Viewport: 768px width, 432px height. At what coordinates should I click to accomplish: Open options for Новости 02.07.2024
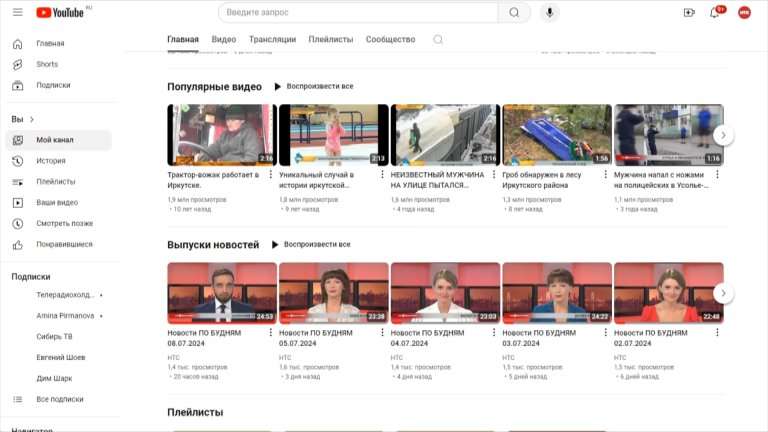(x=717, y=333)
